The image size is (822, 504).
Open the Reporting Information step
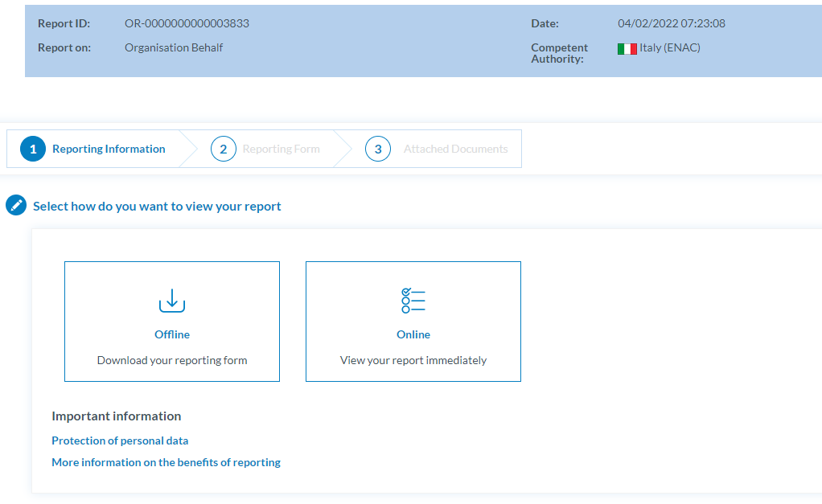click(x=109, y=149)
